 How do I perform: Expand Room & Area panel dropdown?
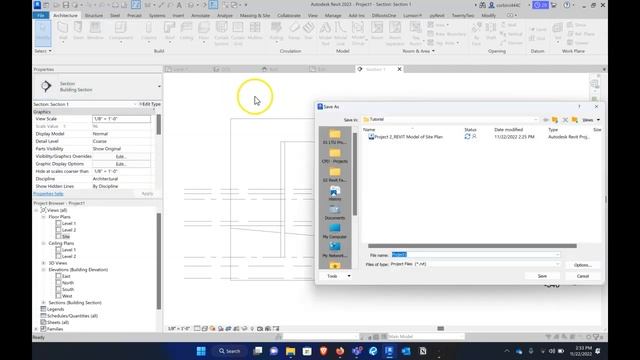[418, 51]
